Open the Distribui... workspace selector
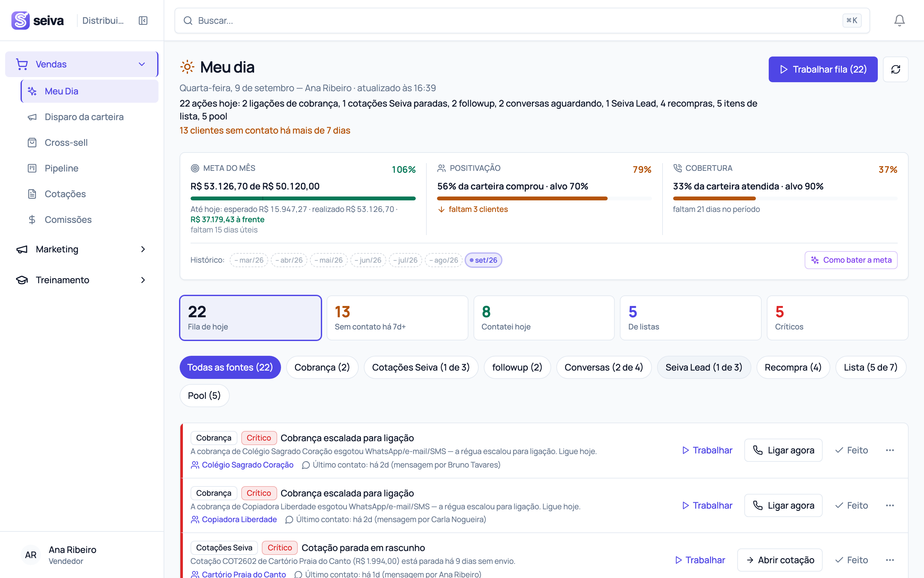Screen dimensions: 924x578 [103, 20]
